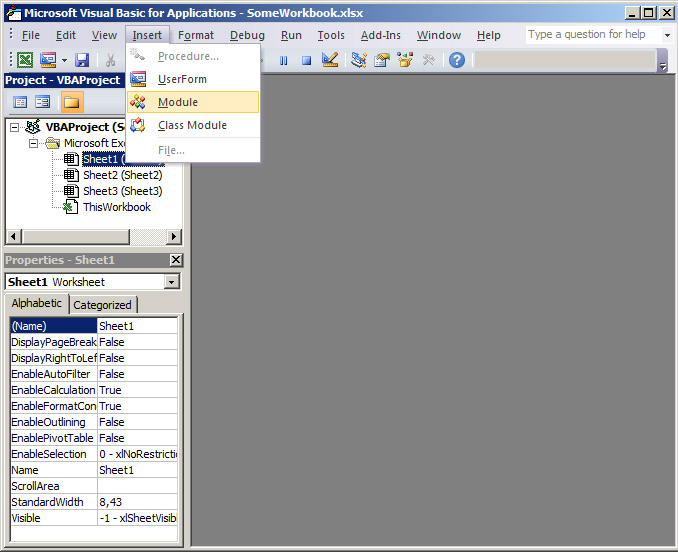Image resolution: width=678 pixels, height=552 pixels.
Task: Open the Object Browser toolbar icon
Action: click(x=405, y=60)
